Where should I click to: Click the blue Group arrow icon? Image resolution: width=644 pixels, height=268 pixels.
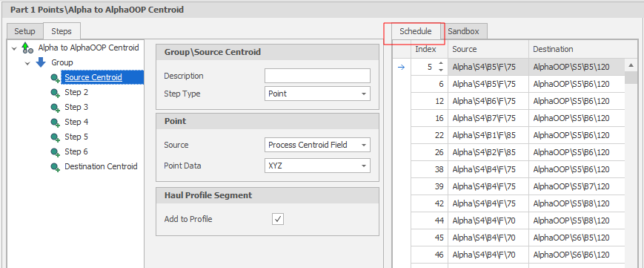(41, 62)
